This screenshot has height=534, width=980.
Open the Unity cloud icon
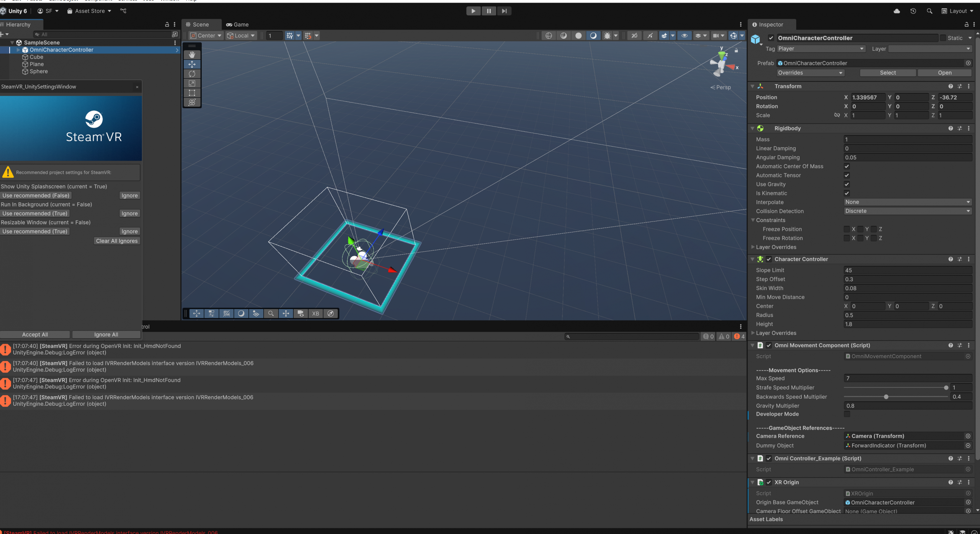[897, 11]
